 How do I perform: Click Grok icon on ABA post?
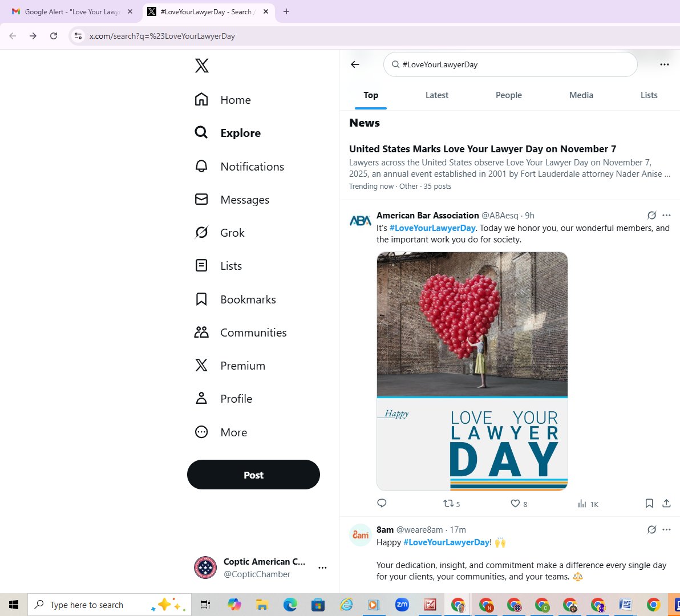[x=651, y=216]
